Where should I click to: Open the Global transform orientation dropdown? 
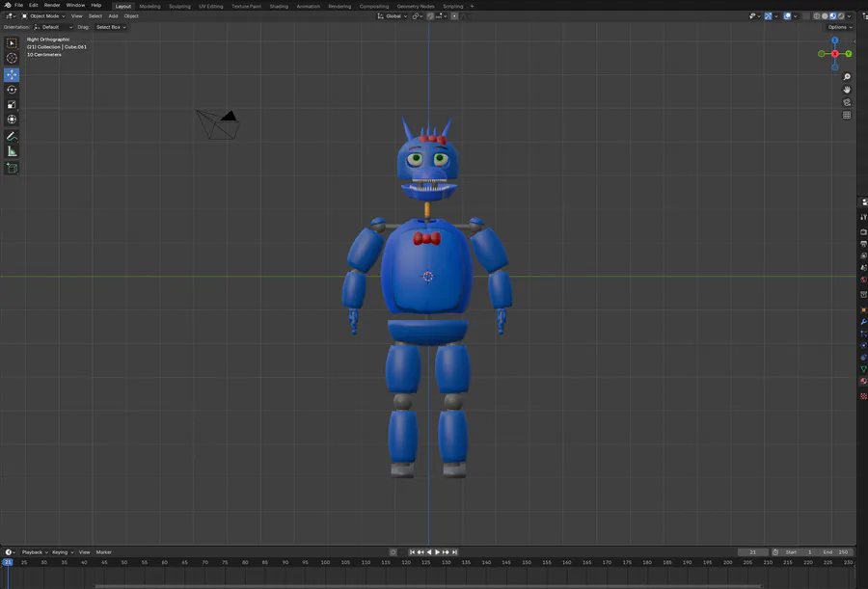pos(392,16)
